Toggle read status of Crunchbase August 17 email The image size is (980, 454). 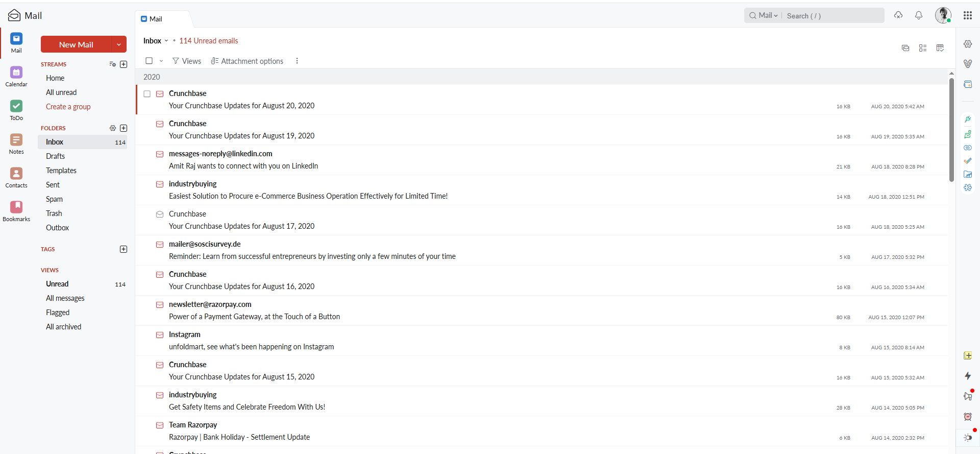tap(160, 214)
